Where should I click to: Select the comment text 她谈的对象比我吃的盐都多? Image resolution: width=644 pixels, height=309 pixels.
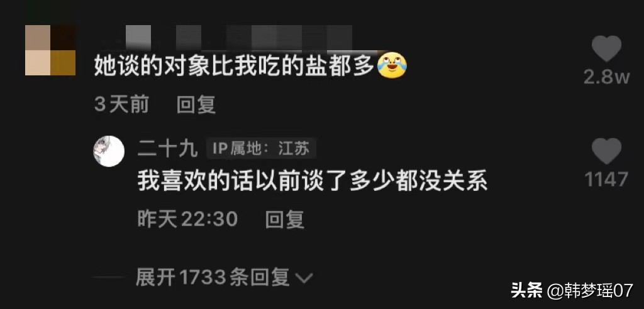click(234, 66)
